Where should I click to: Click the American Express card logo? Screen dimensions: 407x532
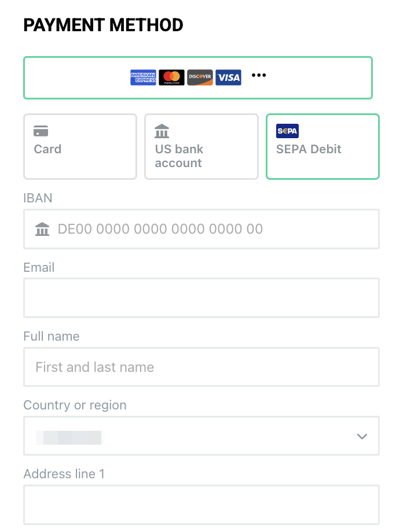[143, 77]
